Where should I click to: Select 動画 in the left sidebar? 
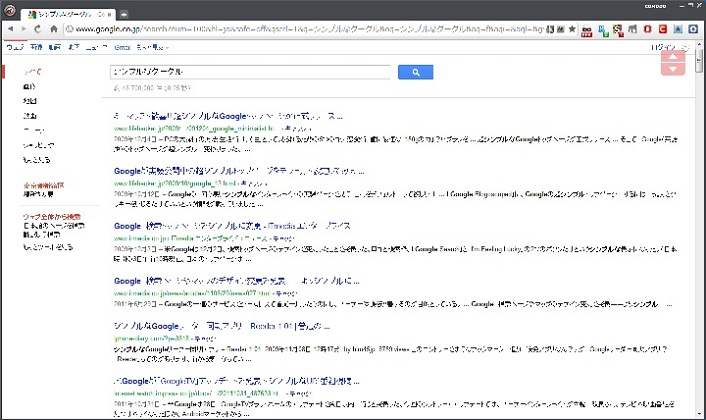coord(30,116)
